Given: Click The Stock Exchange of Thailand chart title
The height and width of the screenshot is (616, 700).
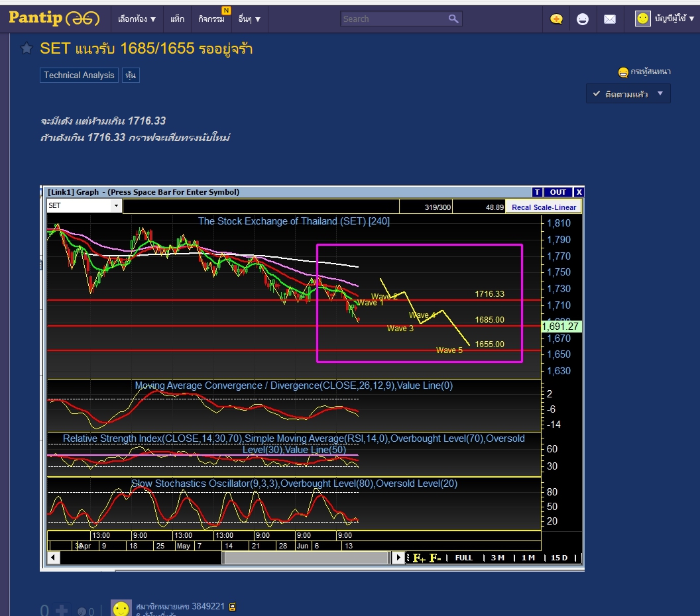Looking at the screenshot, I should [294, 221].
